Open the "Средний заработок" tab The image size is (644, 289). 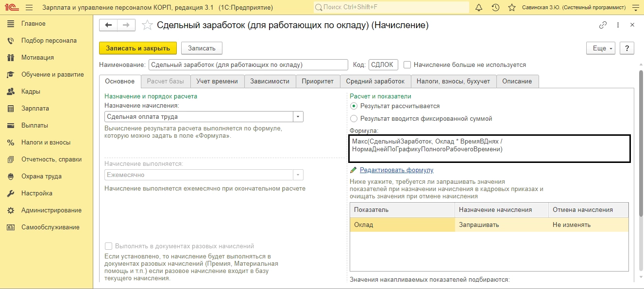coord(375,81)
